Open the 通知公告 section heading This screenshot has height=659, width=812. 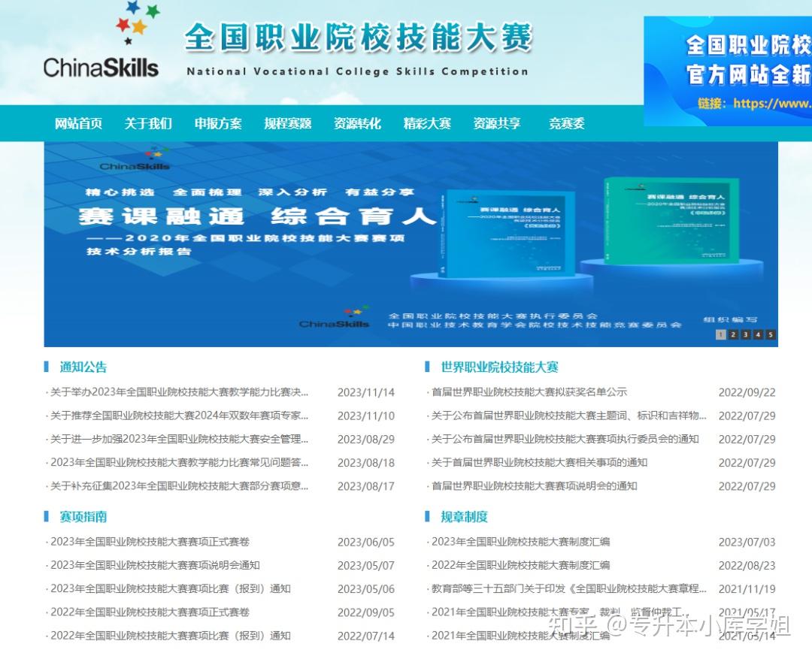tap(83, 367)
